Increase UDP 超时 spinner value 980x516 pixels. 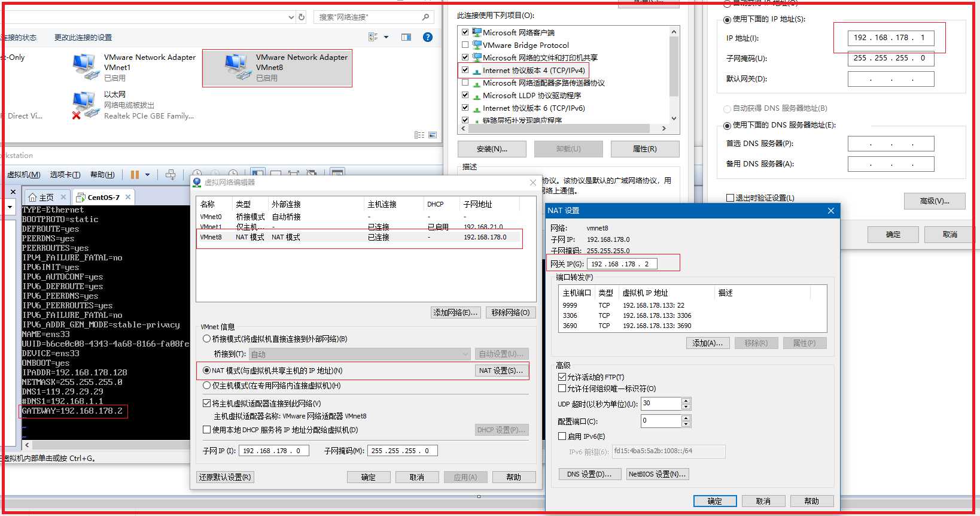click(686, 400)
